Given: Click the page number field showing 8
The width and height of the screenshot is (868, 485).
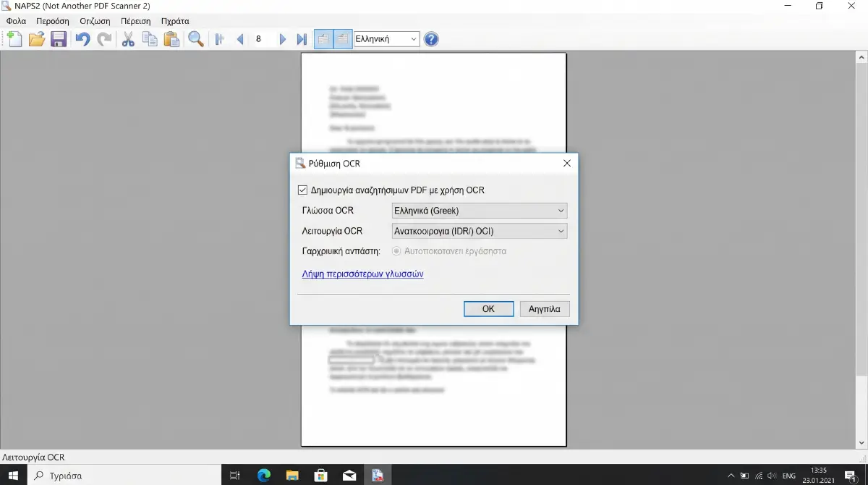Looking at the screenshot, I should [x=260, y=39].
